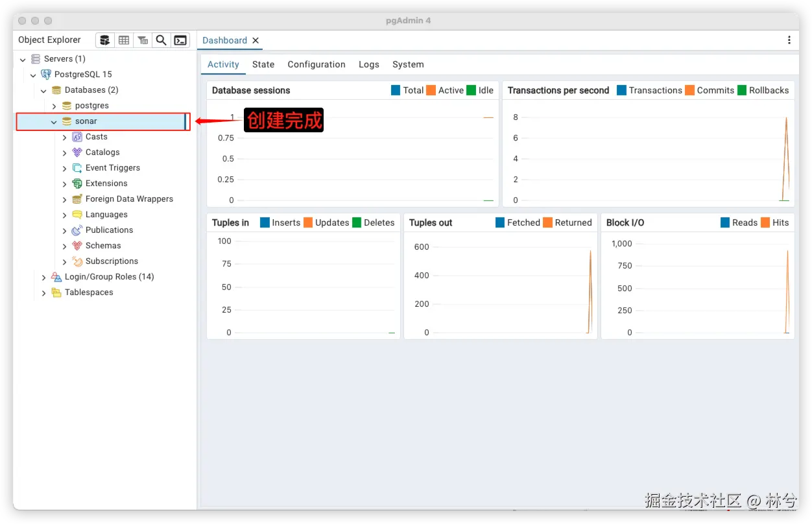The height and width of the screenshot is (524, 812).
Task: Click the Languages node icon
Action: (77, 215)
